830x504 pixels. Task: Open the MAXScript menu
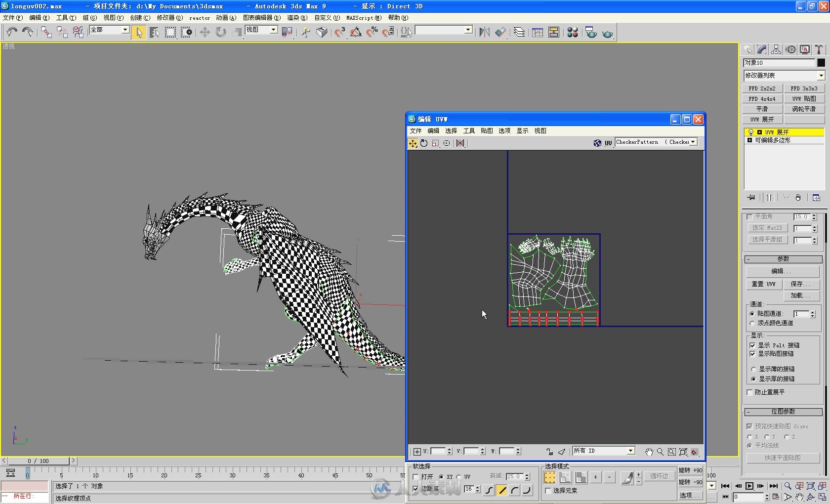[x=364, y=18]
